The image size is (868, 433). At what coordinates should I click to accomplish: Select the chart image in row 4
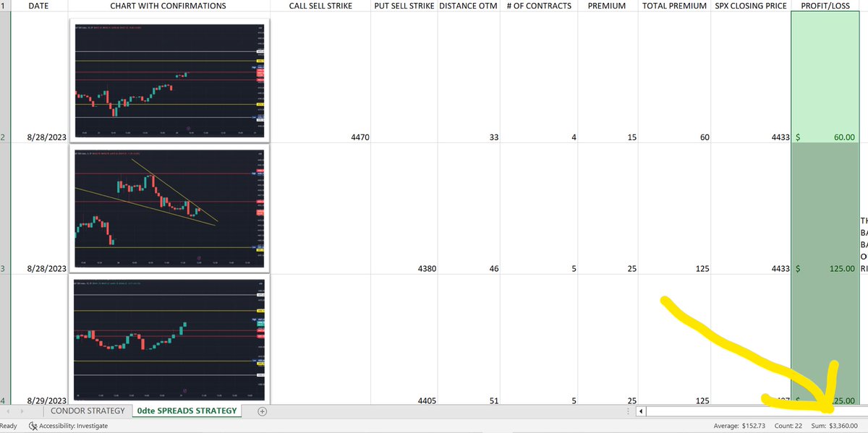click(x=170, y=338)
